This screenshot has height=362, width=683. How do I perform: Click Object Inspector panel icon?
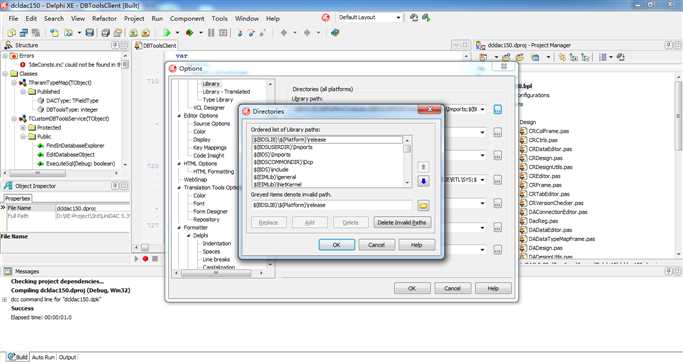(x=8, y=186)
